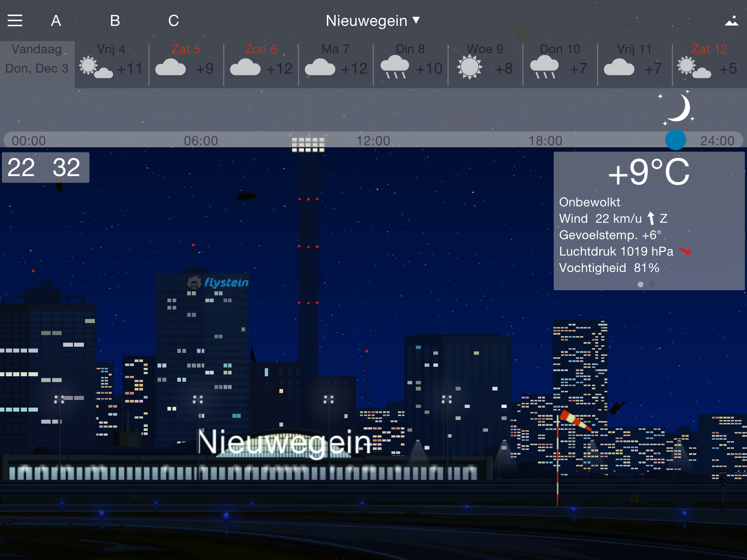The image size is (747, 560).
Task: Switch to first weather panel page dot
Action: (x=640, y=284)
